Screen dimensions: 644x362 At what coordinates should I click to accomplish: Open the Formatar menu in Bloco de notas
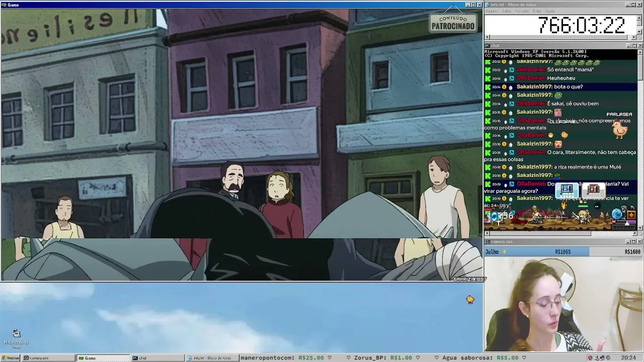522,11
